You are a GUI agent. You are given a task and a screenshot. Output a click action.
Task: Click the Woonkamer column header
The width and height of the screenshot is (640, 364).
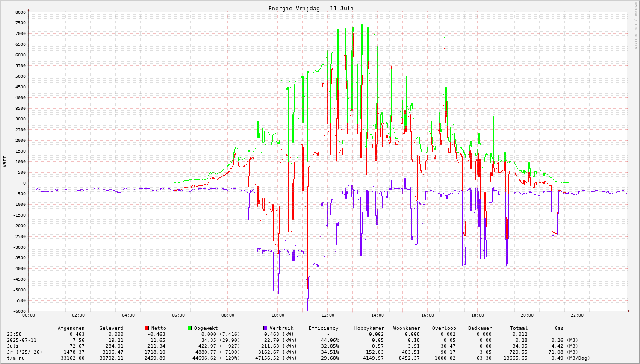click(x=407, y=328)
